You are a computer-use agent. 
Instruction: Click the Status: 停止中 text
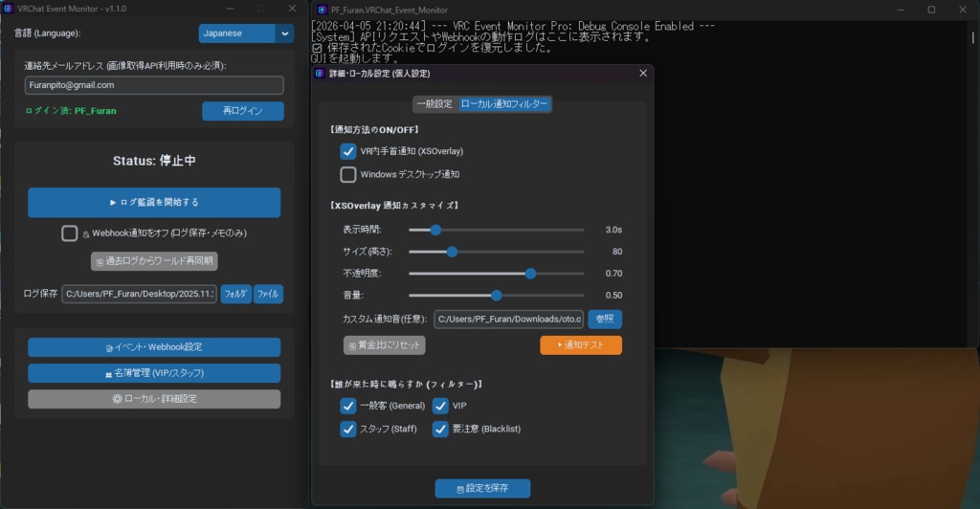154,161
